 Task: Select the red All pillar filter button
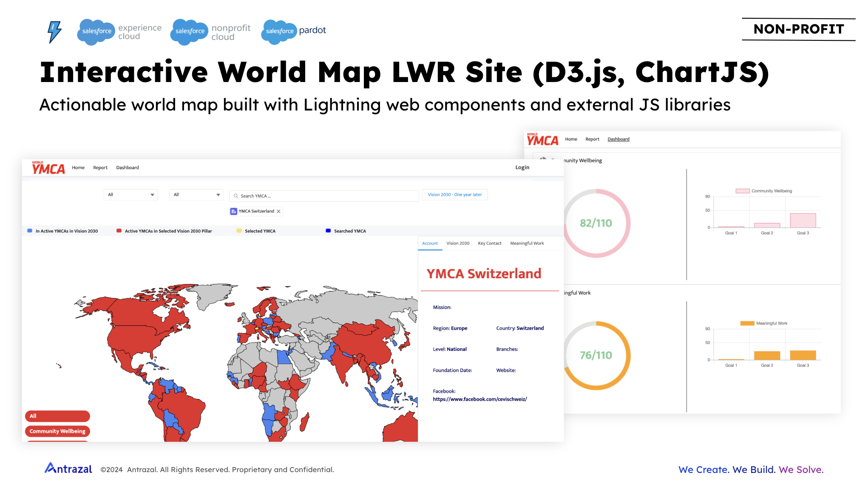click(57, 416)
